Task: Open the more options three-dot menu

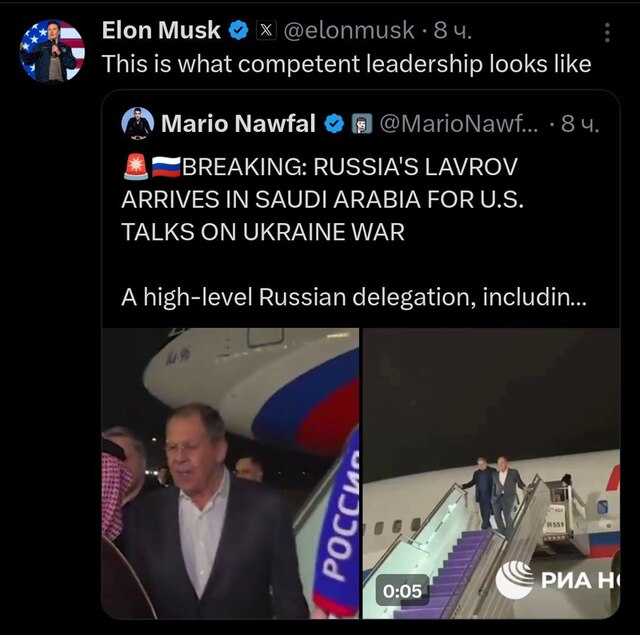Action: [608, 32]
